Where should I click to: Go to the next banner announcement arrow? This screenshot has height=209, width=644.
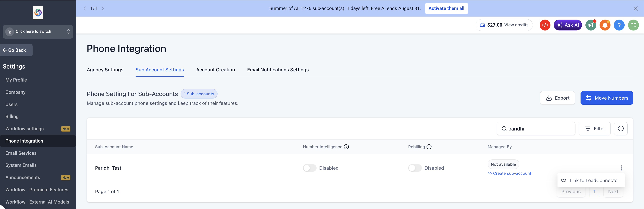(x=103, y=8)
